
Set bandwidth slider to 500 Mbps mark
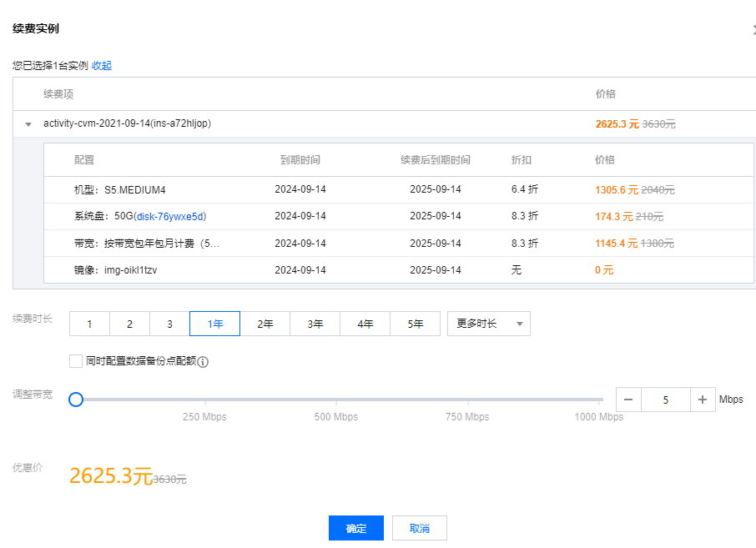(x=336, y=400)
